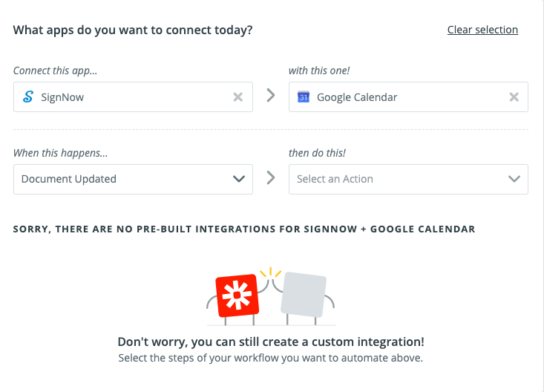Click the "you can still create a custom integration" text

click(271, 342)
